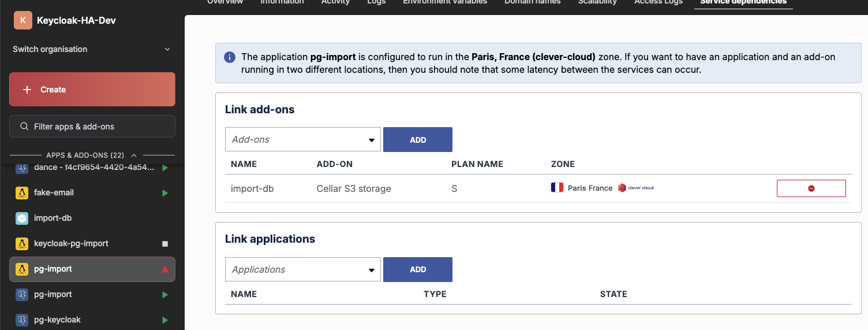Viewport: 868px width, 330px height.
Task: Focus the Filter apps & add-ons field
Action: (x=92, y=127)
